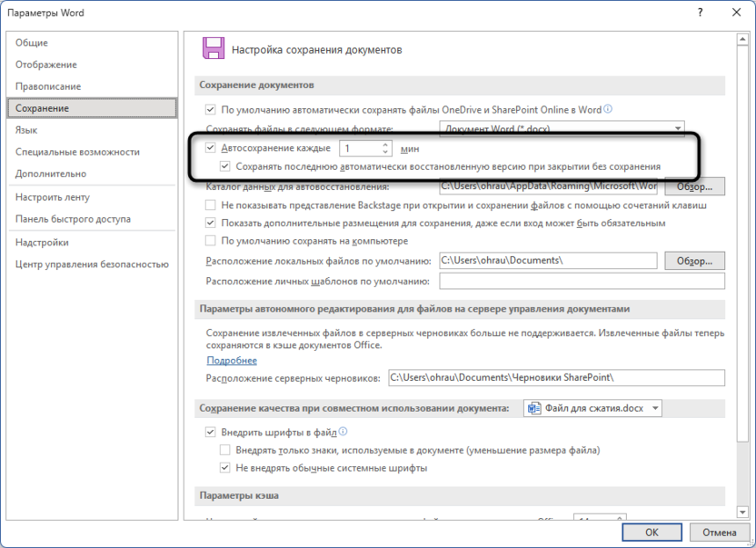Viewport: 756px width, 548px height.
Task: Confirm settings with the OK button
Action: pos(652,532)
